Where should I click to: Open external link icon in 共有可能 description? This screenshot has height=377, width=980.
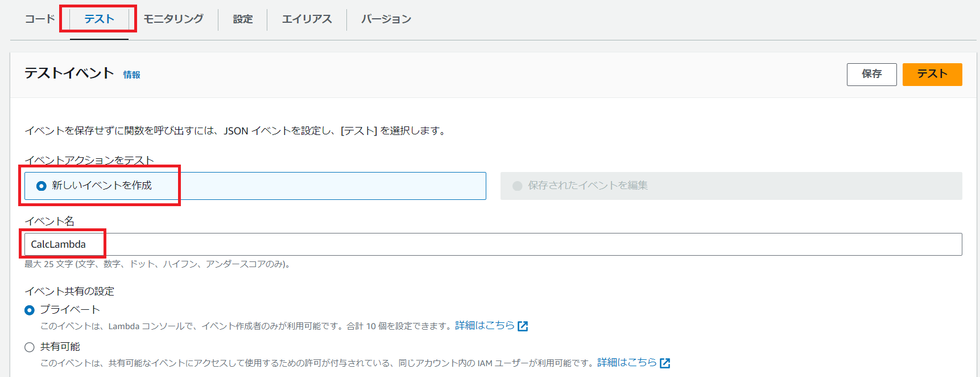[x=665, y=363]
